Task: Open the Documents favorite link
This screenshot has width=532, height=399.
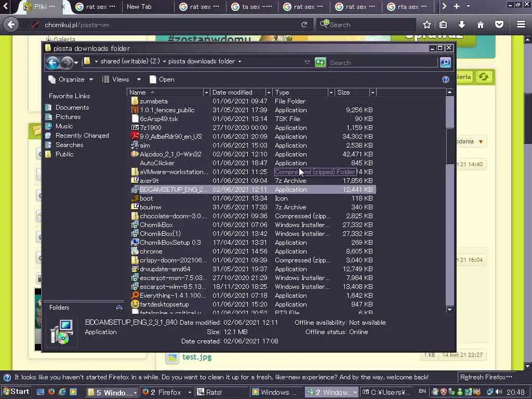Action: pos(72,107)
